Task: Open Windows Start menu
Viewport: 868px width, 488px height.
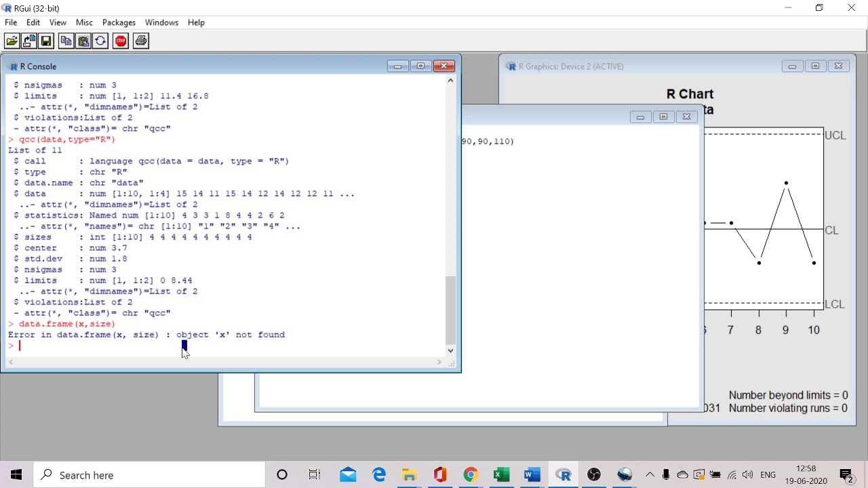Action: pyautogui.click(x=16, y=474)
